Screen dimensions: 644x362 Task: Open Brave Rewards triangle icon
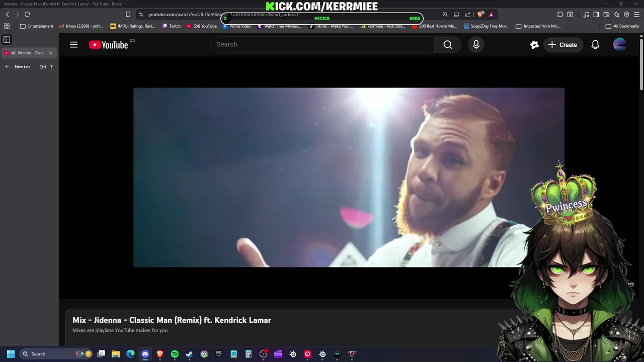pyautogui.click(x=491, y=15)
